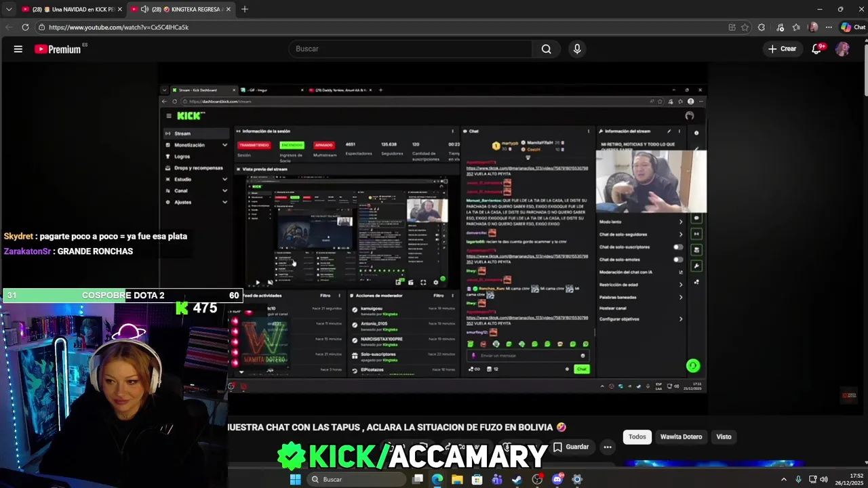
Task: Open Windows Start menu
Action: point(295,479)
